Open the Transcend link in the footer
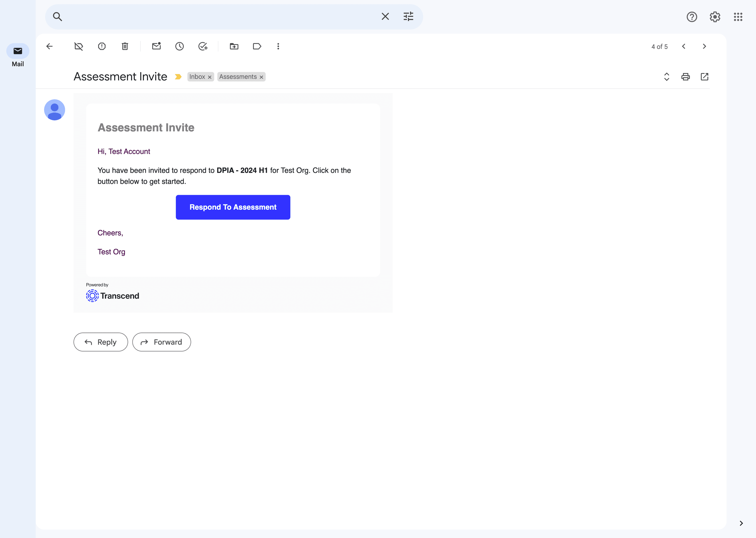The height and width of the screenshot is (538, 756). (x=113, y=295)
